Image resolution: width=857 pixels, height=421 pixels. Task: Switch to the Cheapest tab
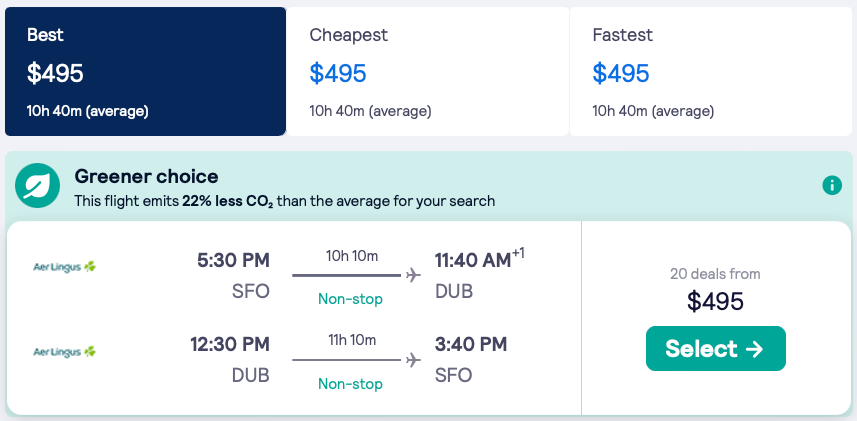427,71
